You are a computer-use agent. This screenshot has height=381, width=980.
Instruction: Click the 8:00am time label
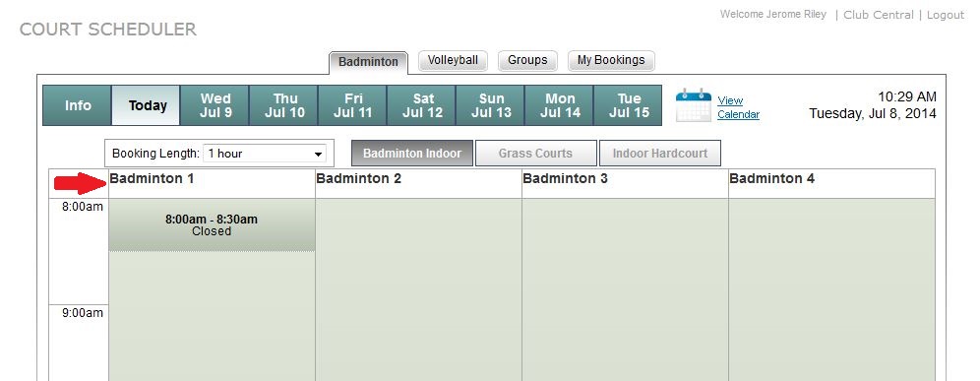[83, 207]
